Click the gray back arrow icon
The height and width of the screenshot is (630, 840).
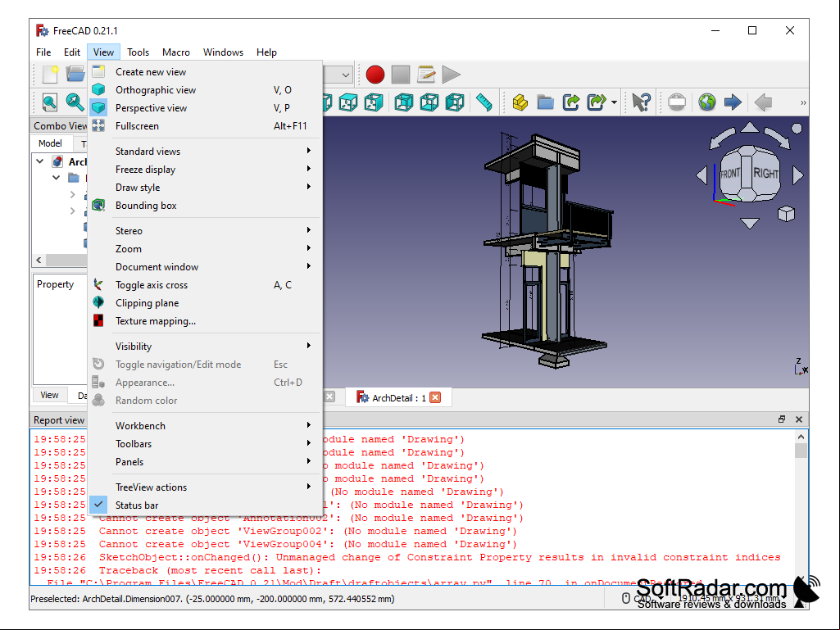pyautogui.click(x=763, y=102)
